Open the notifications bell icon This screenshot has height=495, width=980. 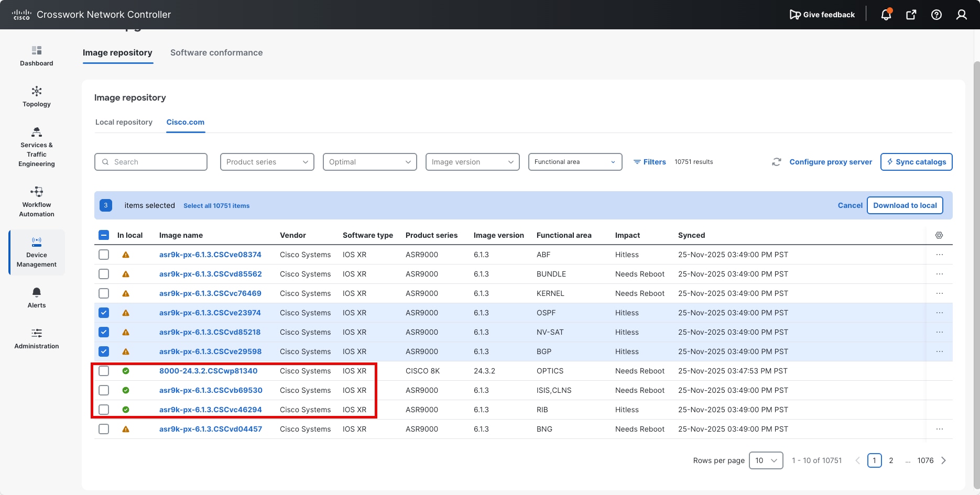tap(886, 15)
